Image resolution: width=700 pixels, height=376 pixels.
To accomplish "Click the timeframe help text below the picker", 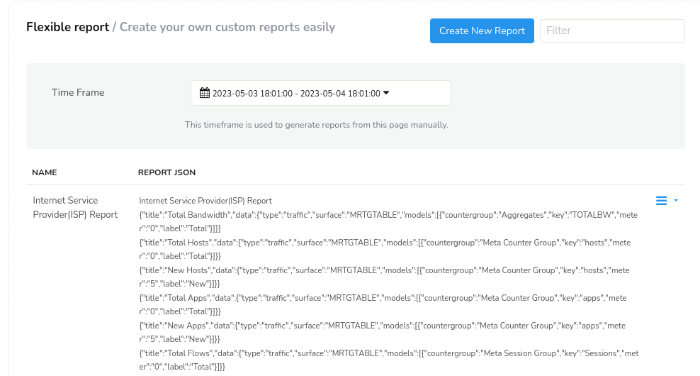I will click(x=317, y=125).
